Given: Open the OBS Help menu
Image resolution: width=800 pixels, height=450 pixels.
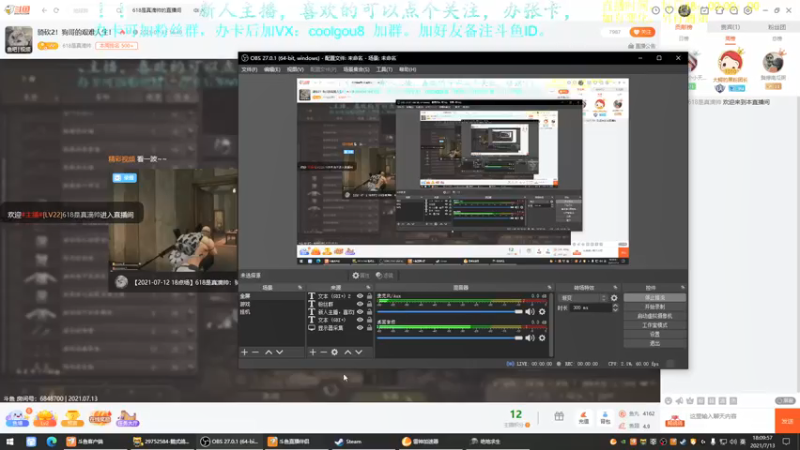Looking at the screenshot, I should coord(408,69).
